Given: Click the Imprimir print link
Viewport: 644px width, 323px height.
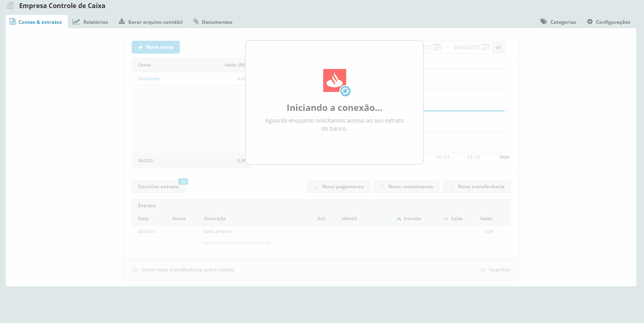Looking at the screenshot, I should pos(500,270).
